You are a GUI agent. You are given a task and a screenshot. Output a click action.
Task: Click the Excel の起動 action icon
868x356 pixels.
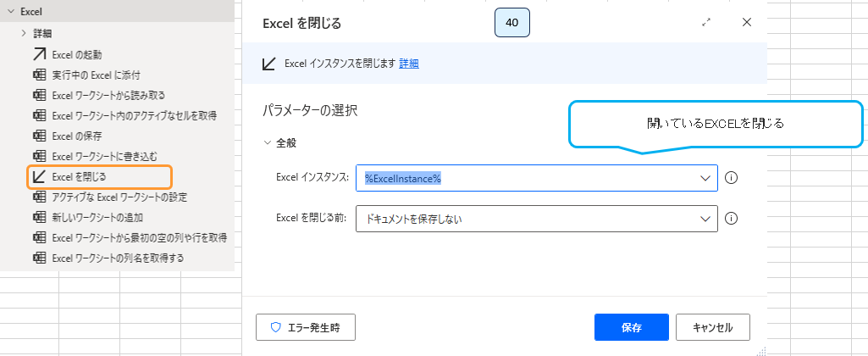point(39,54)
